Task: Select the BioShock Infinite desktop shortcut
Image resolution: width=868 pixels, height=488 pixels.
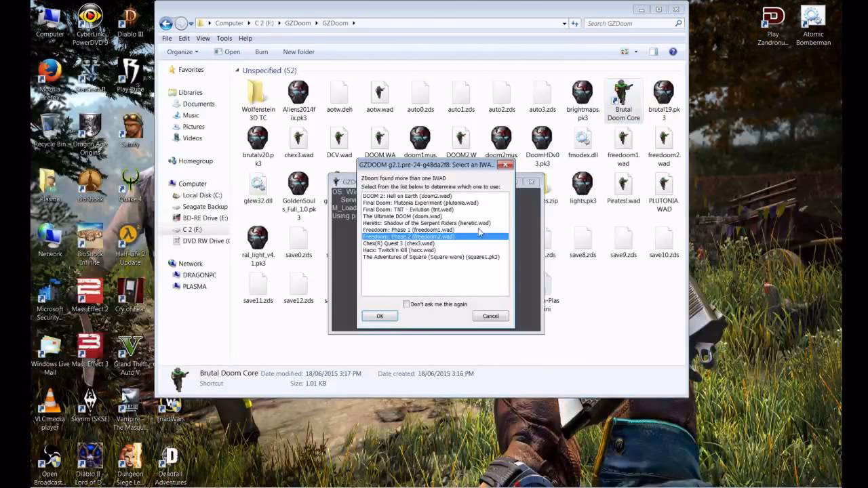Action: (x=90, y=245)
